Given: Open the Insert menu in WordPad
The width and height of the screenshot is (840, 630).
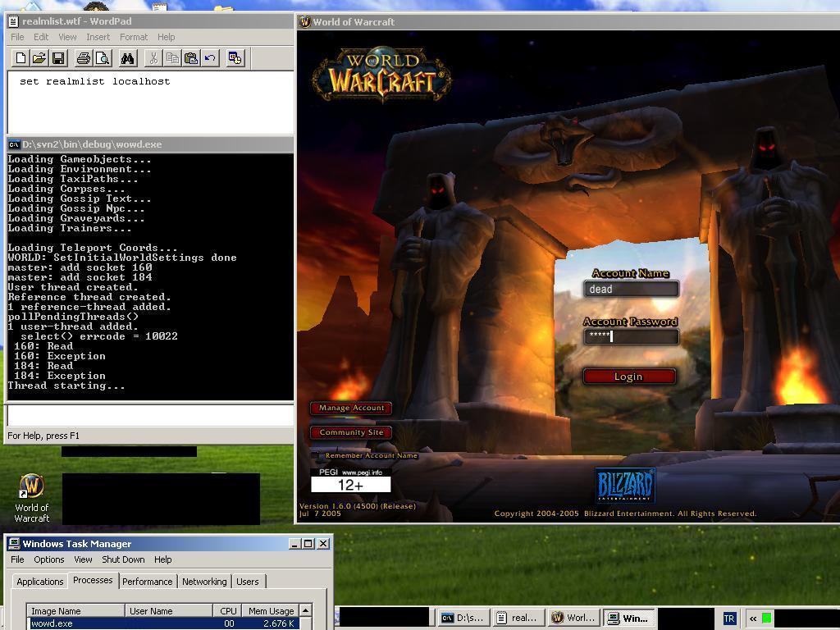Looking at the screenshot, I should click(98, 37).
